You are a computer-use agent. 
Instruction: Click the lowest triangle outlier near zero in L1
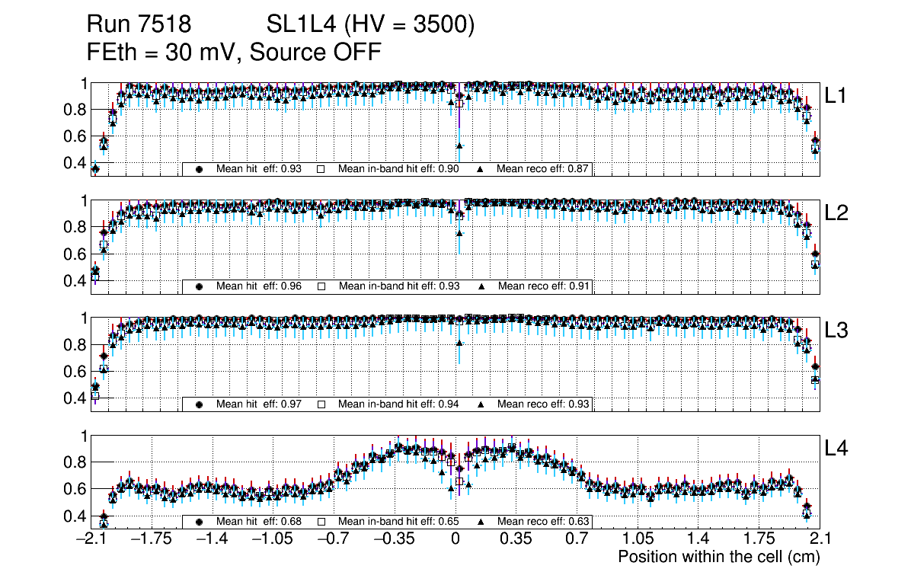tap(459, 145)
